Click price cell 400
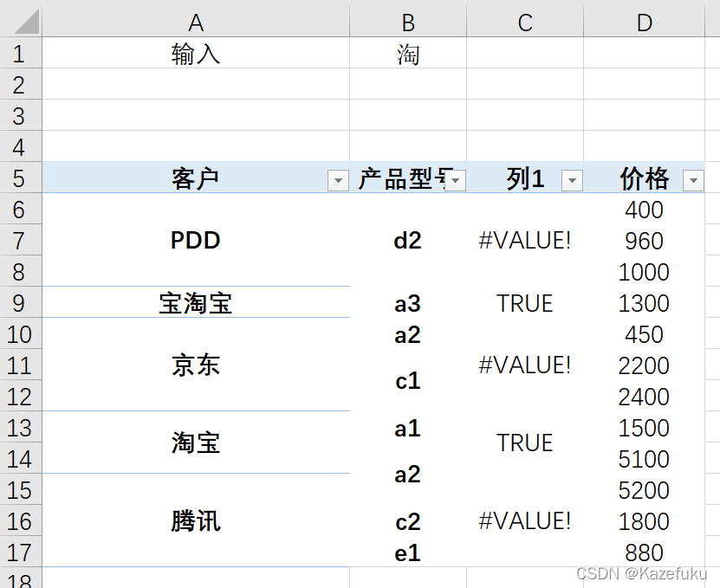This screenshot has height=588, width=720. pos(645,210)
